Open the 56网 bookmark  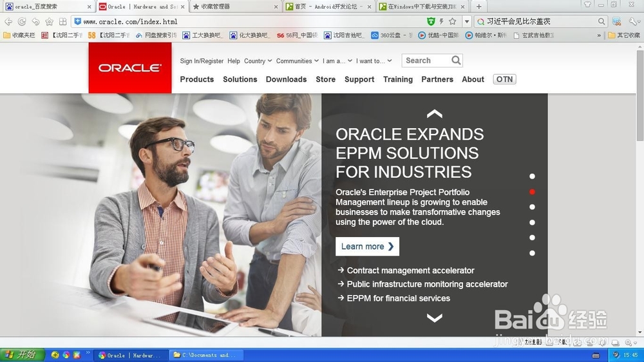(x=297, y=35)
